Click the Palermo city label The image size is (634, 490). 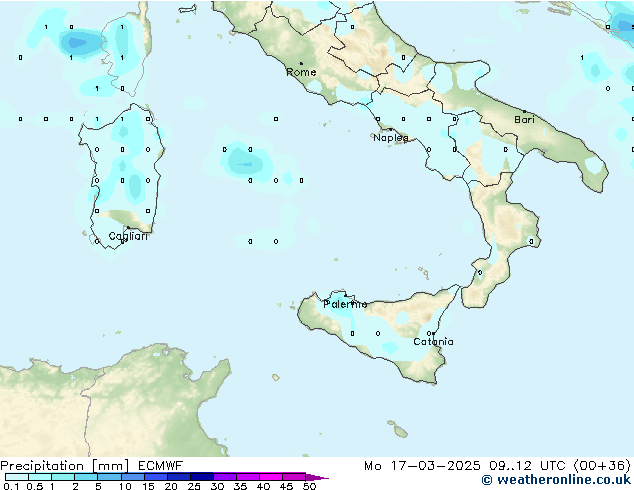[x=345, y=304]
